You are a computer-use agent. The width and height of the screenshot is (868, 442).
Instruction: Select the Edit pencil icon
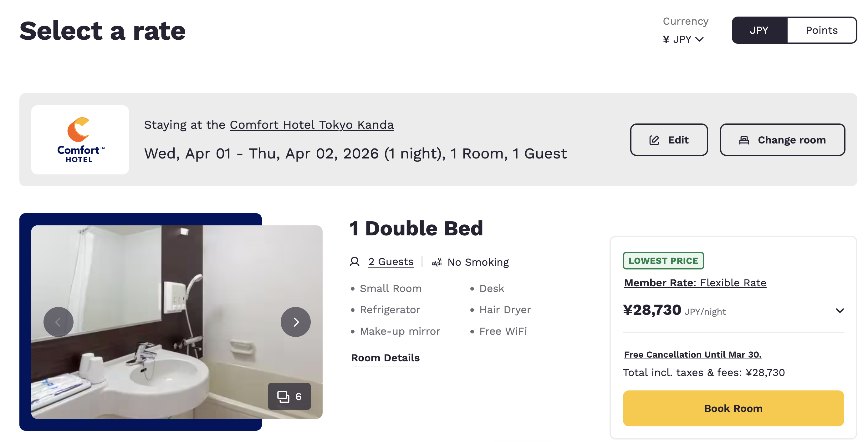tap(654, 139)
